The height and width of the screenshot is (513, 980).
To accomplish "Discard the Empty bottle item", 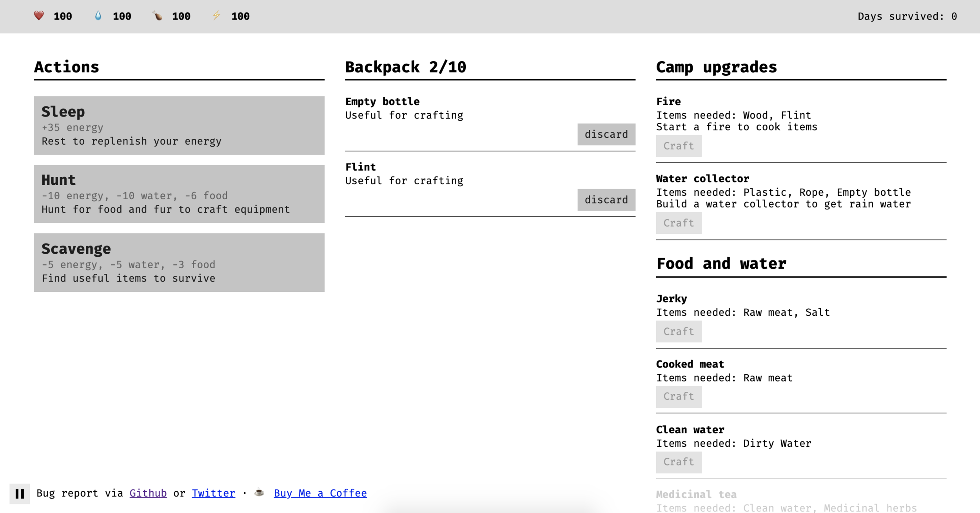I will (606, 135).
